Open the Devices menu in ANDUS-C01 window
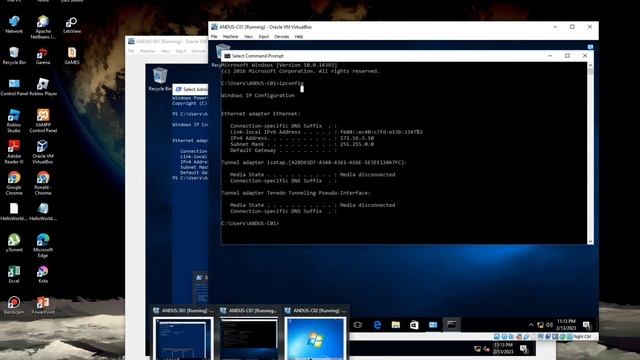The width and height of the screenshot is (640, 360). [x=282, y=37]
